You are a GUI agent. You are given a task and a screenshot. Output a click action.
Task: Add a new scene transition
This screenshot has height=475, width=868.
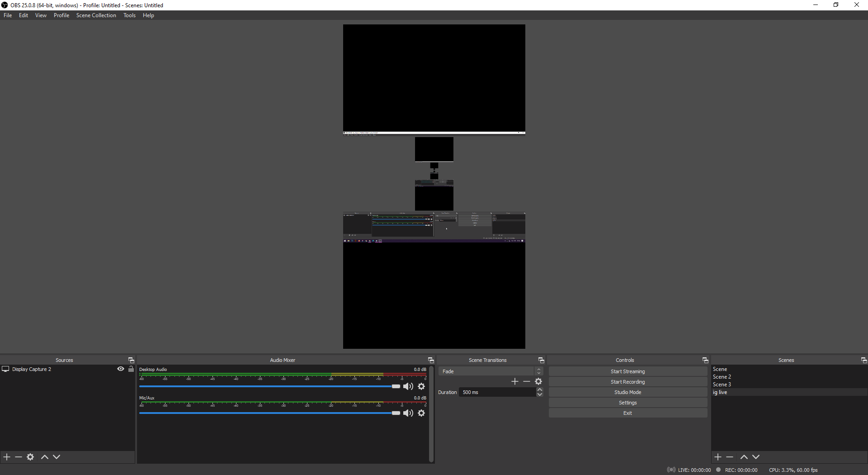(x=515, y=381)
